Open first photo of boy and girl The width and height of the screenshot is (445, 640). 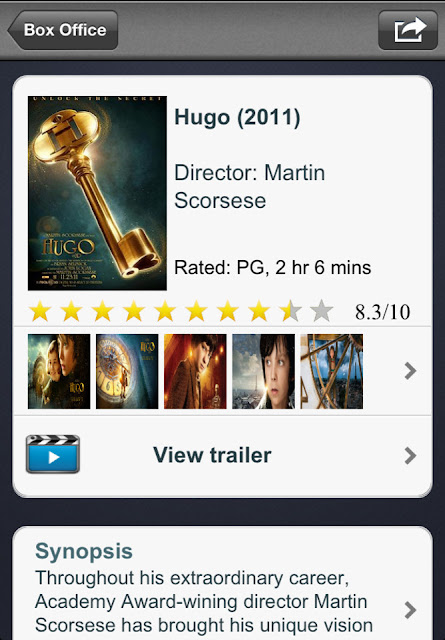[x=59, y=371]
